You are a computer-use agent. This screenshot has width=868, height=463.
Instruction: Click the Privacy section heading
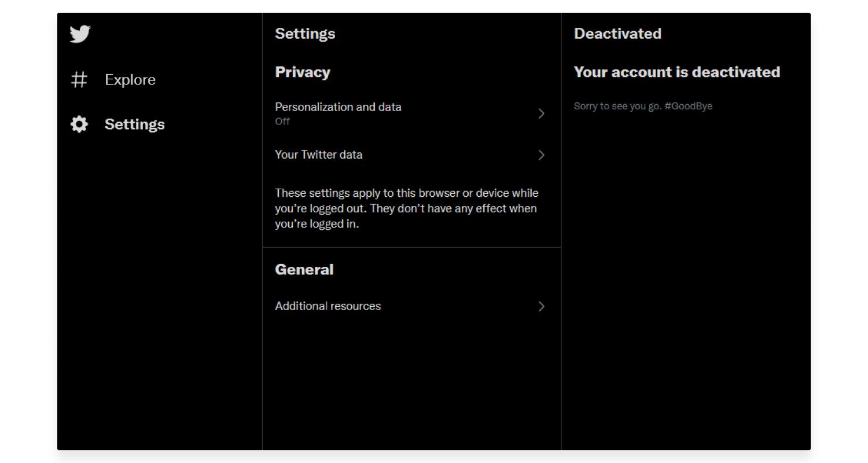click(x=303, y=72)
